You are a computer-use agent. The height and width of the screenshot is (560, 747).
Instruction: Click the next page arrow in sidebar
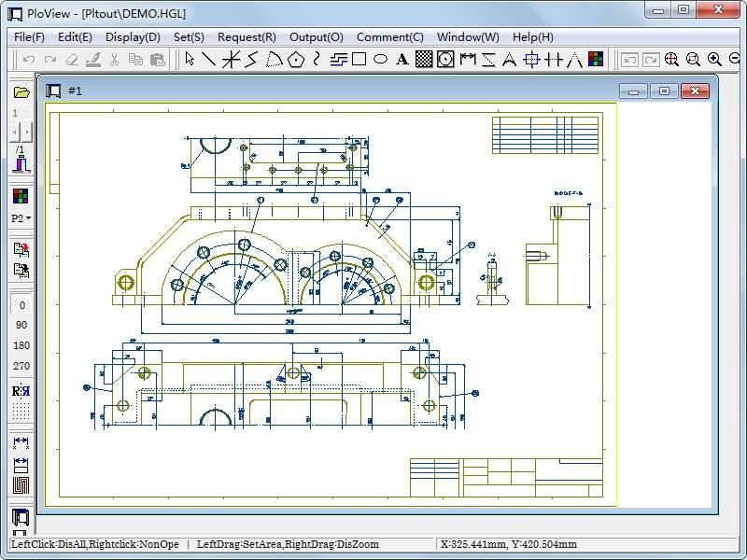click(26, 132)
